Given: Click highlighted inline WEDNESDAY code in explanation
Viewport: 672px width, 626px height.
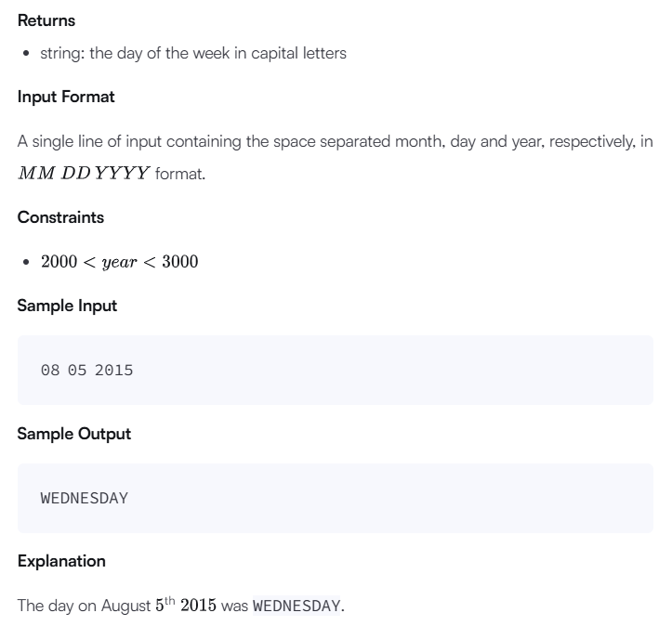Looking at the screenshot, I should [296, 606].
